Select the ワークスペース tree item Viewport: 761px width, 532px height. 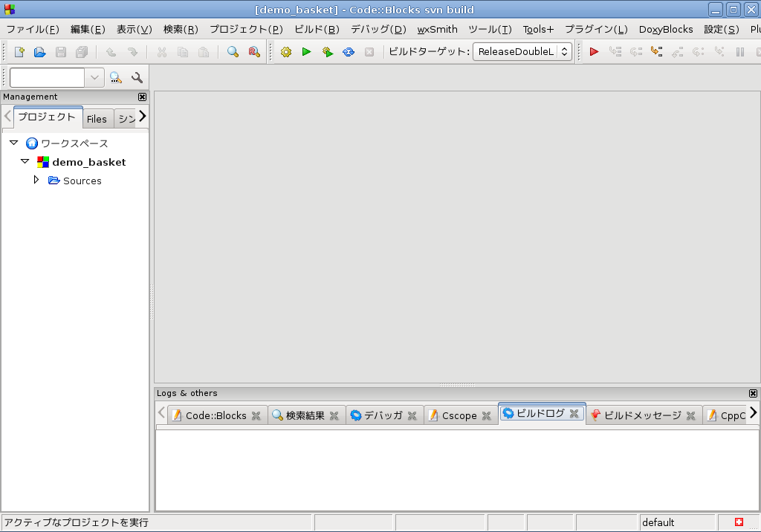[74, 143]
